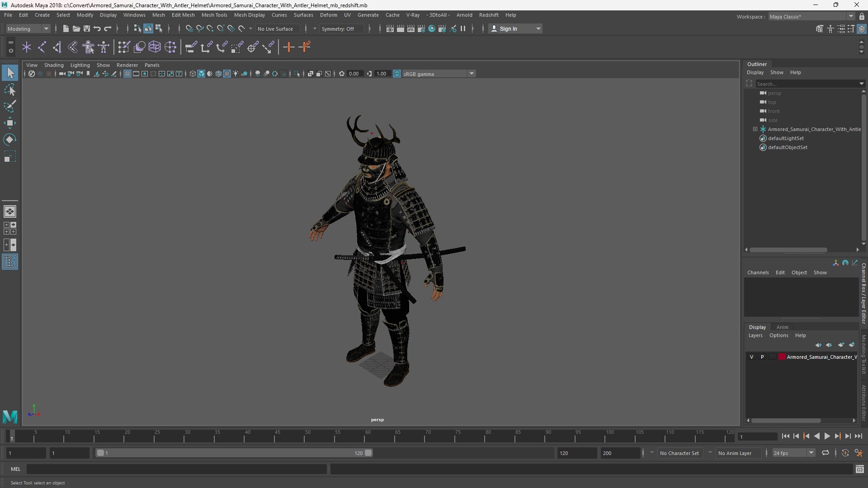Click the New Scene icon

point(66,28)
